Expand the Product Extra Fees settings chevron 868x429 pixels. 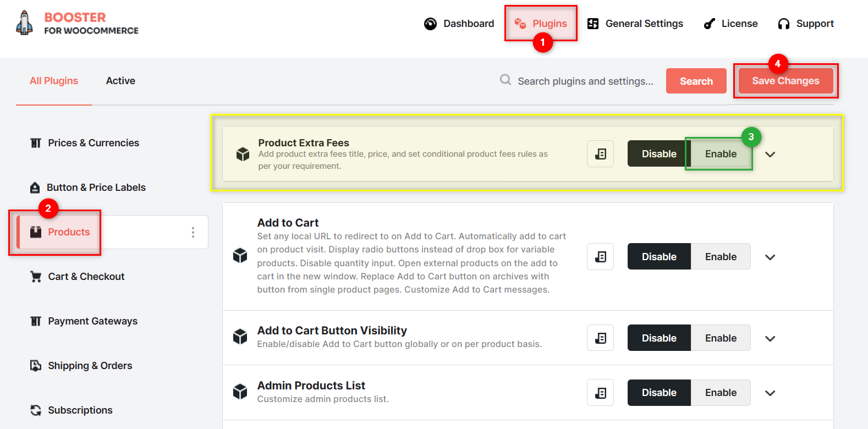click(770, 155)
